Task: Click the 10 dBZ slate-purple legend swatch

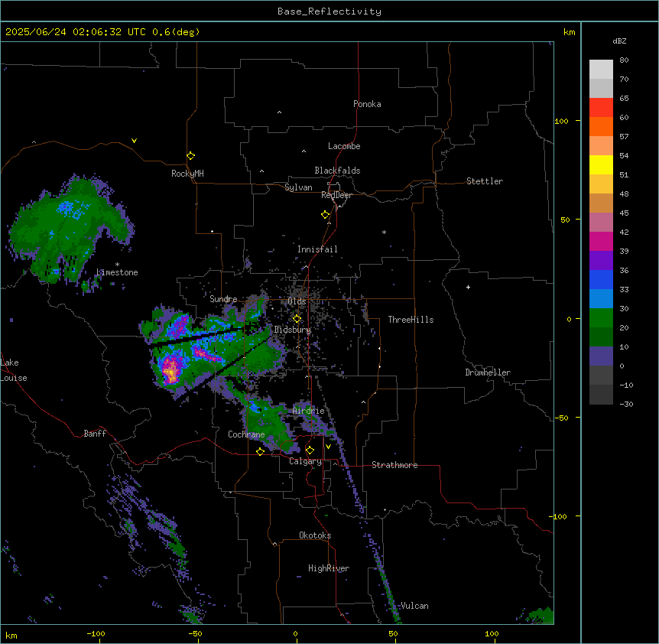Action: pyautogui.click(x=601, y=356)
